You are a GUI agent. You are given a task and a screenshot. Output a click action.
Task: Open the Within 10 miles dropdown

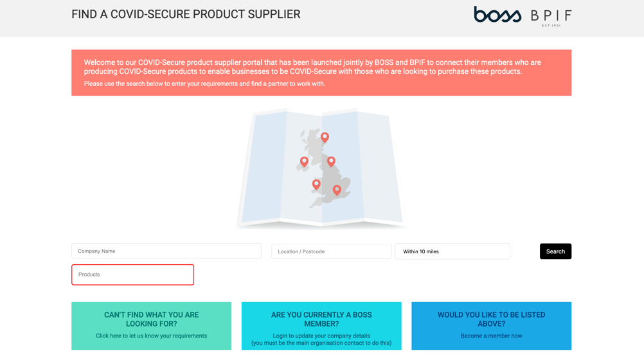(x=452, y=251)
